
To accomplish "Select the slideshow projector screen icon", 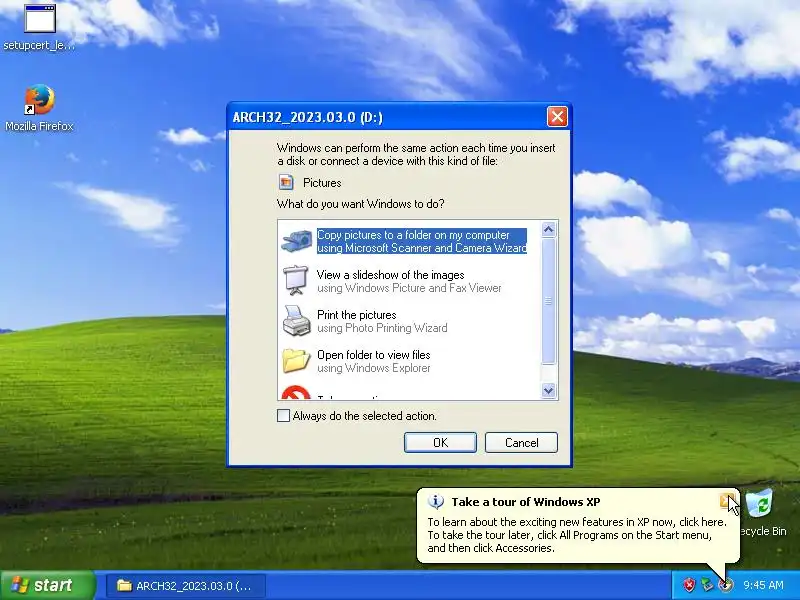I will (x=296, y=280).
